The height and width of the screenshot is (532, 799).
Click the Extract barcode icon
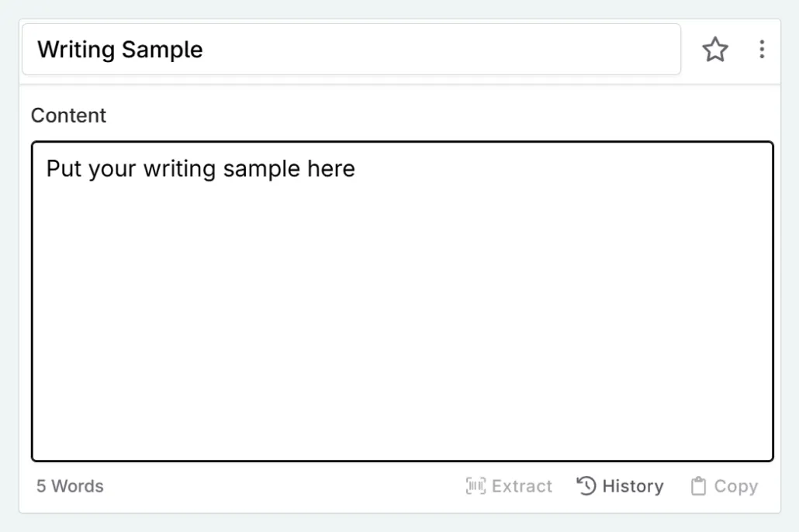pyautogui.click(x=476, y=485)
